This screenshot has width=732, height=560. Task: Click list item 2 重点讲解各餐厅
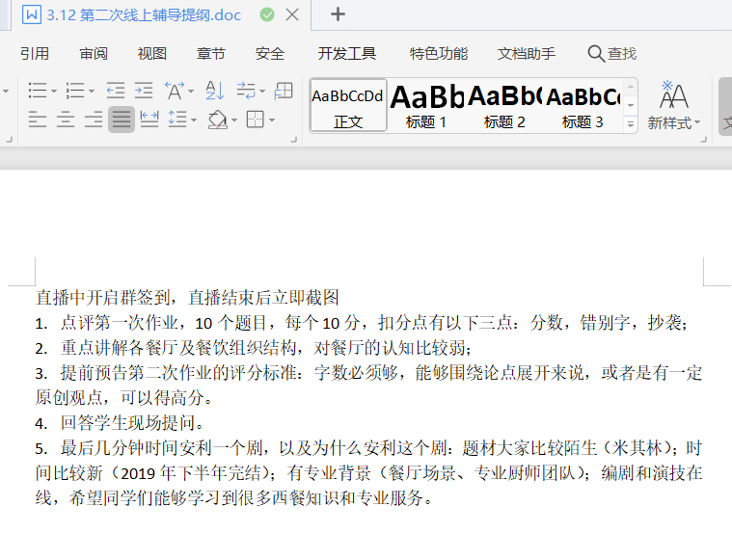point(254,348)
